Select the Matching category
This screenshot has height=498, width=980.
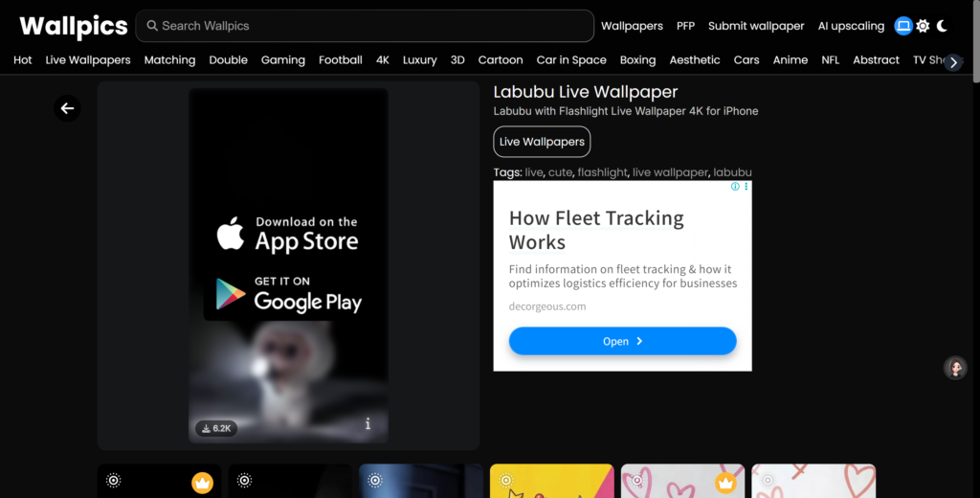pyautogui.click(x=169, y=60)
